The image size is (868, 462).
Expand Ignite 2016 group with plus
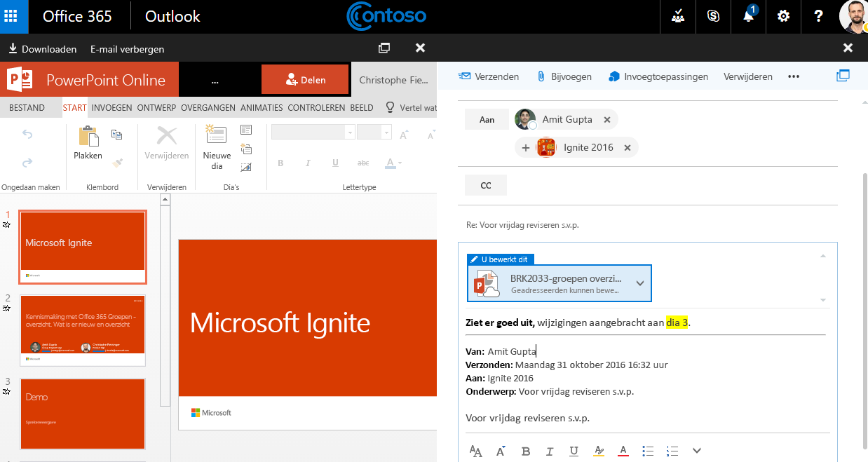(526, 148)
